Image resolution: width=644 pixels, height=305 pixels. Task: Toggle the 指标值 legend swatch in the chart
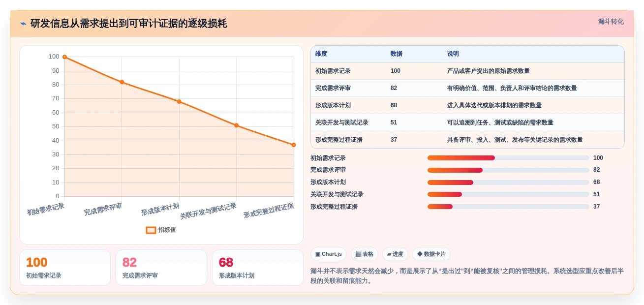point(151,230)
